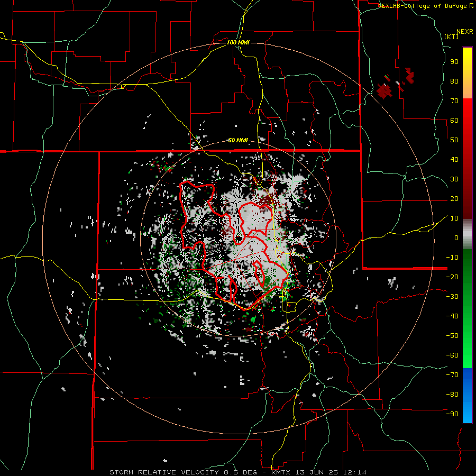Click the -10 value on the velocity scale
476x476 pixels.
(x=452, y=258)
